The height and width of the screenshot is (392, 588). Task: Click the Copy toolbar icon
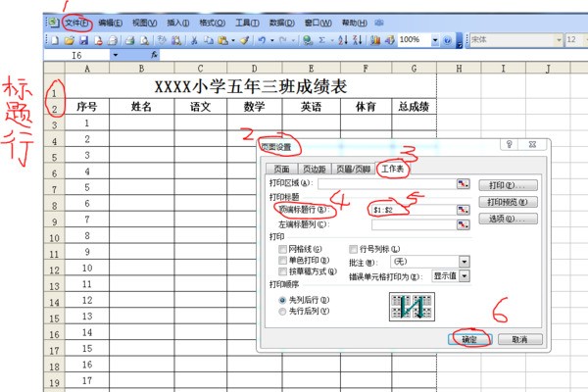click(x=209, y=40)
